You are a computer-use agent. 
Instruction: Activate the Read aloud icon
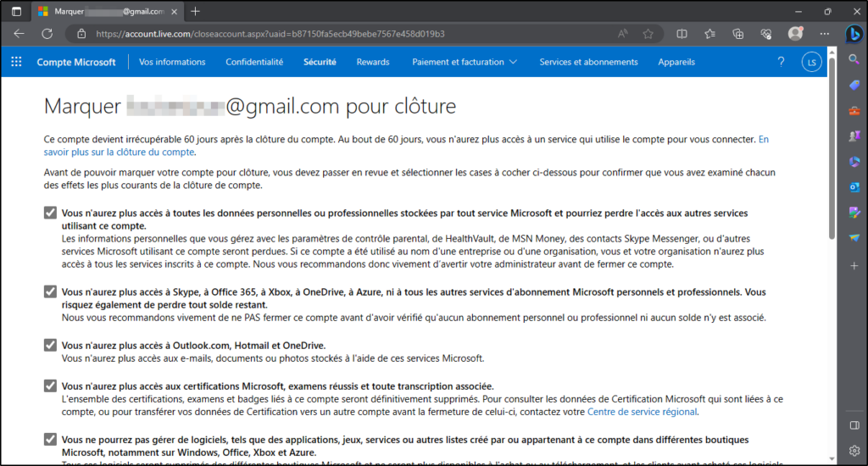coord(623,34)
